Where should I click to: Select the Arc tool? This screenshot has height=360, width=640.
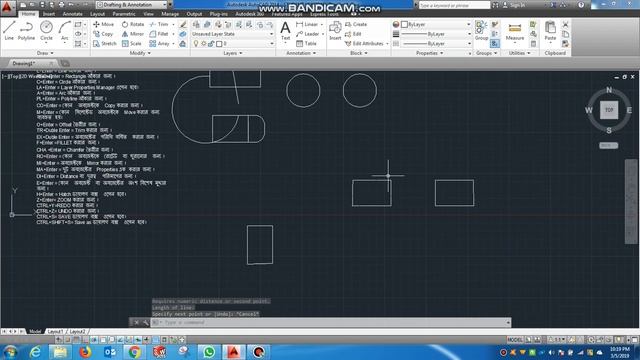(x=64, y=31)
